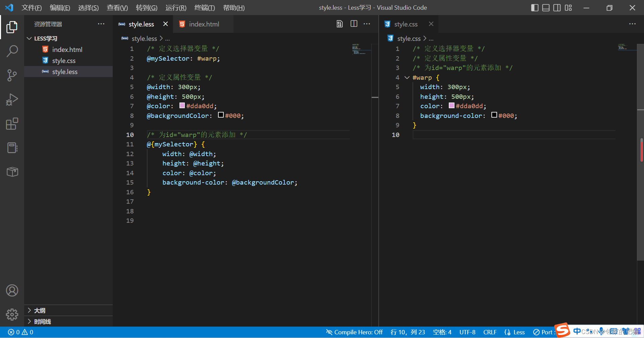Select style.less in the file explorer
This screenshot has height=338, width=644.
(x=68, y=72)
